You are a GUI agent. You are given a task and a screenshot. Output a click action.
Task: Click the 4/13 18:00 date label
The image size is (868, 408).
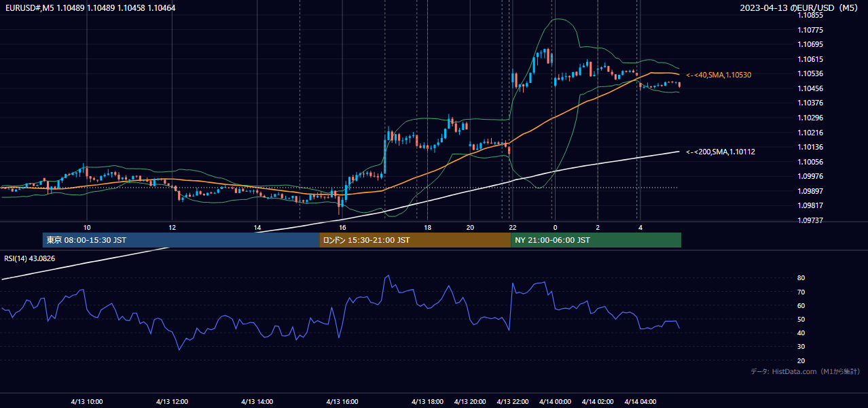coord(428,402)
